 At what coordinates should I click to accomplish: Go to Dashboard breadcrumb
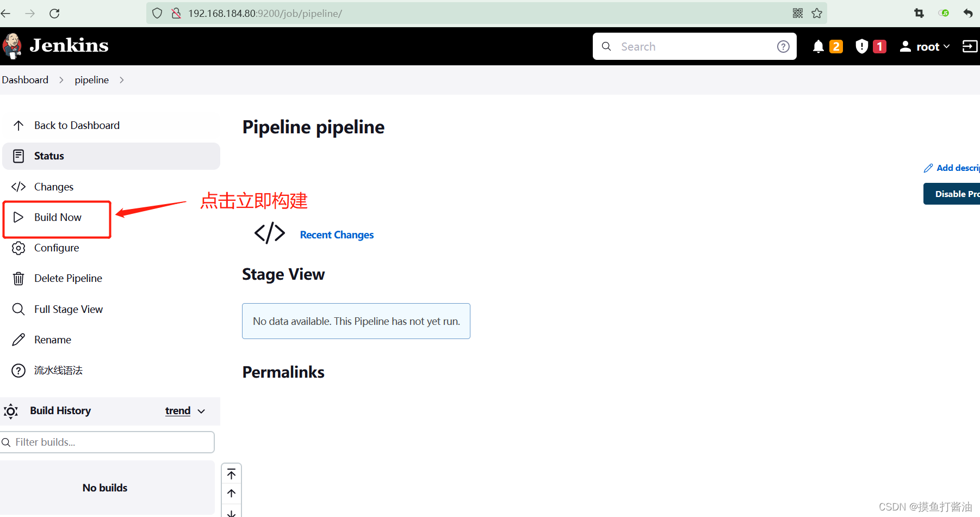[25, 80]
